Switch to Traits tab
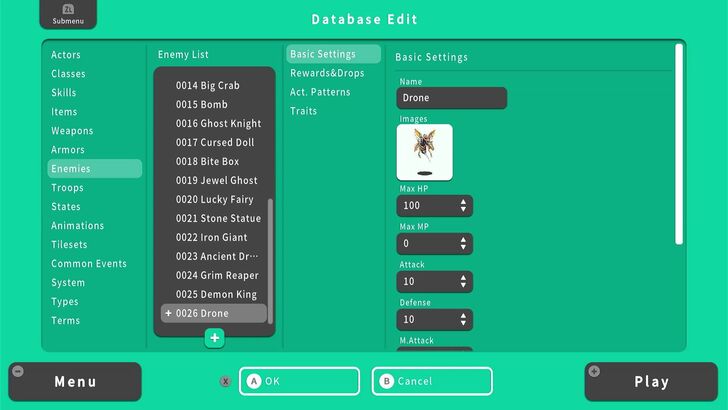 [303, 111]
